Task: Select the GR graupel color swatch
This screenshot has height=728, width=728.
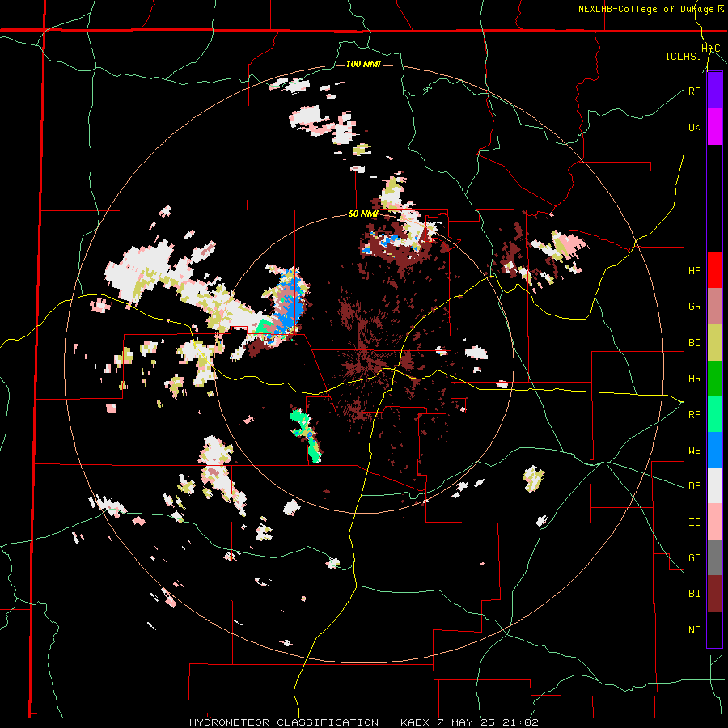Action: point(714,307)
